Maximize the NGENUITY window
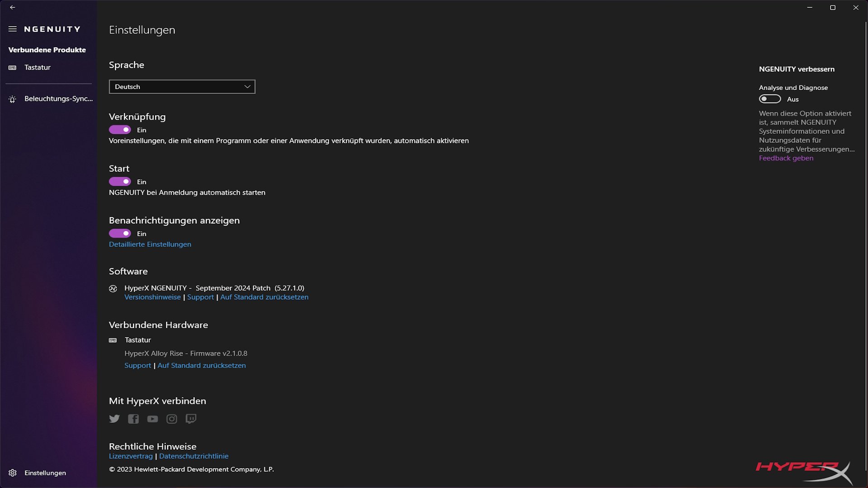The height and width of the screenshot is (488, 868). (x=833, y=8)
